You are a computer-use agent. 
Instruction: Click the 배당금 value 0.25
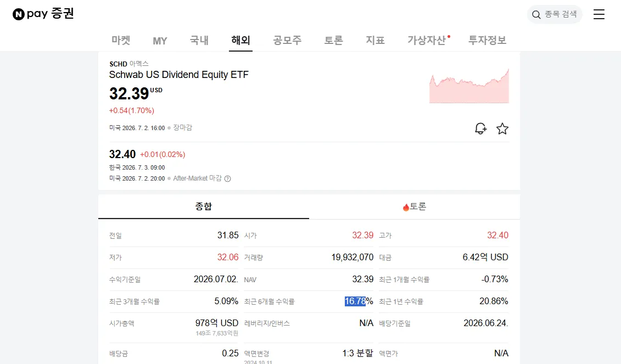pos(230,354)
